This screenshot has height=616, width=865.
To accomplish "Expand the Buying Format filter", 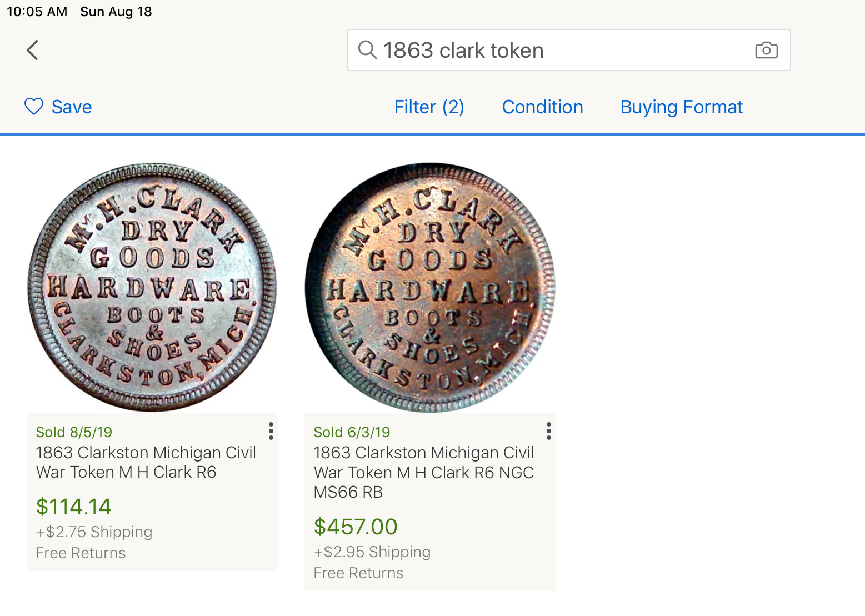I will [681, 107].
